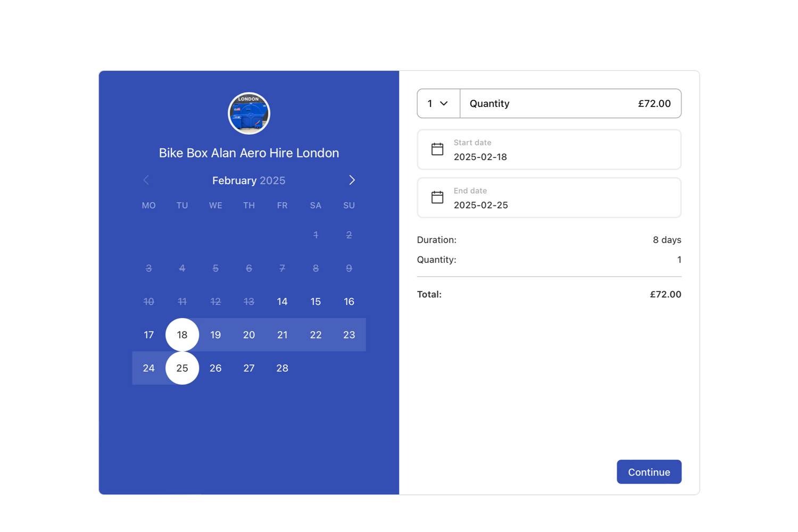Click the Bike Box London product thumbnail
The image size is (798, 532).
pos(249,113)
